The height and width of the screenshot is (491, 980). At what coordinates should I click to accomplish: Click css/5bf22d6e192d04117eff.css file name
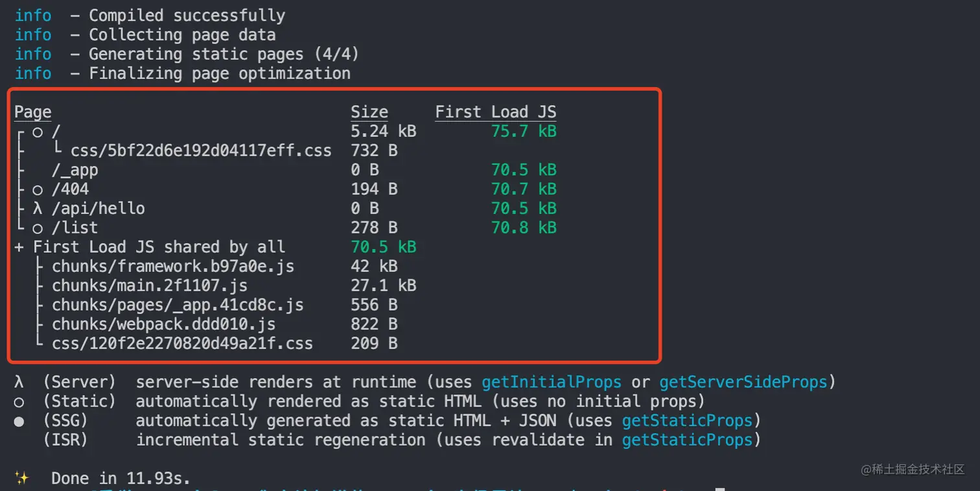coord(201,151)
